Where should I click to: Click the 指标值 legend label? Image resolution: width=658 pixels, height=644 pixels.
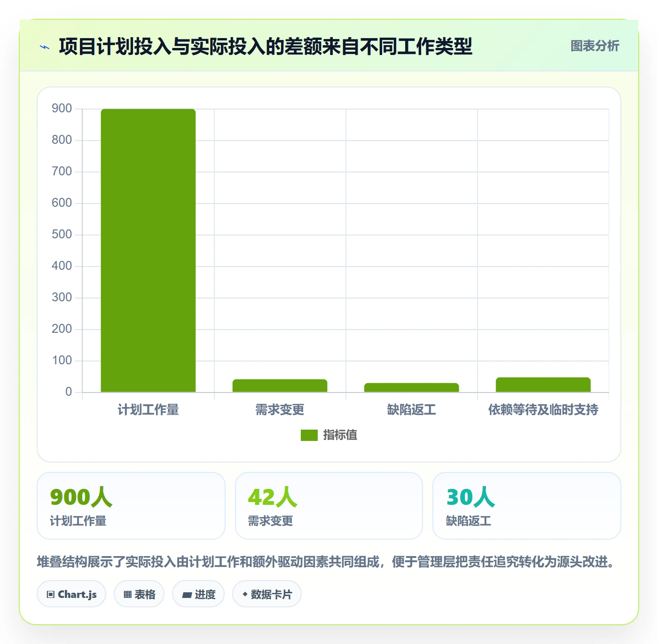click(x=340, y=435)
